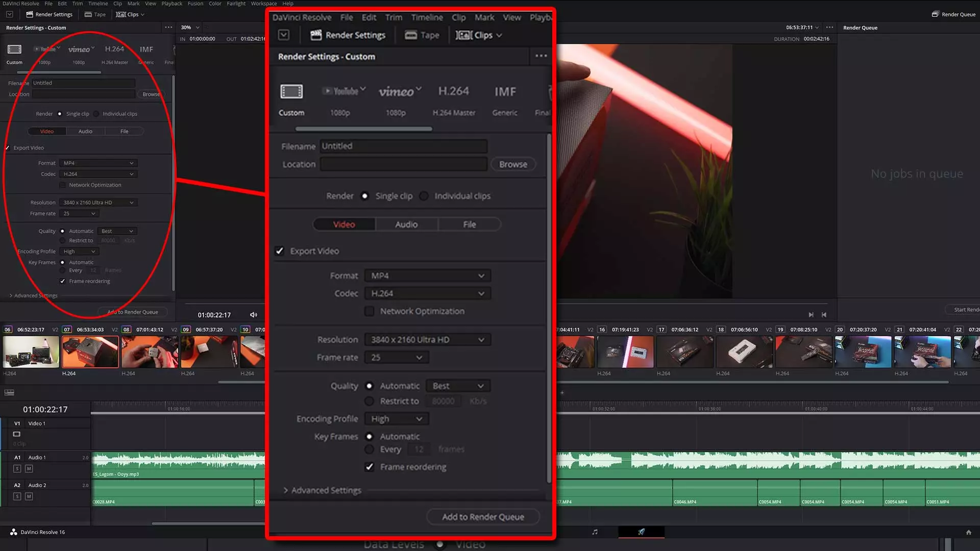Viewport: 980px width, 551px height.
Task: Open the Deliver page via the rocket icon
Action: [641, 532]
